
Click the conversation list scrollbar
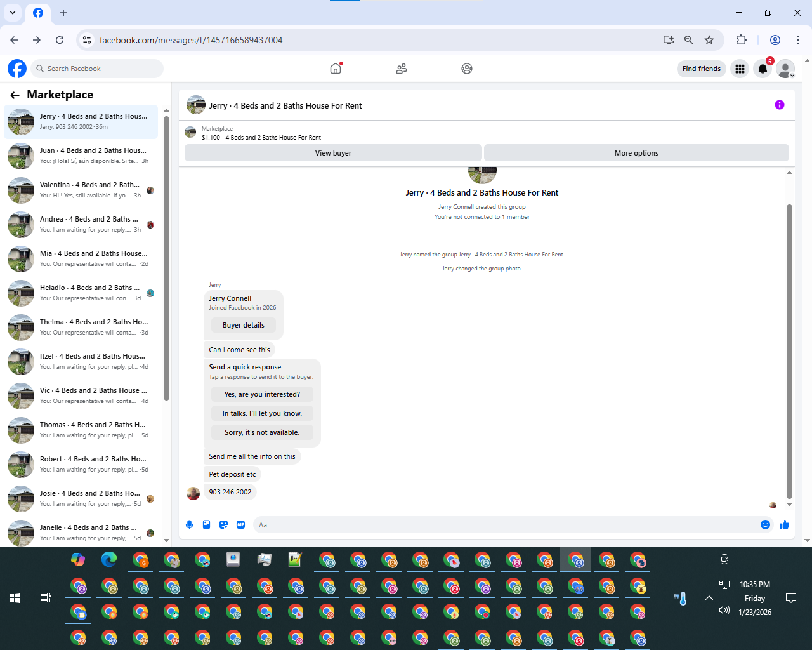point(166,258)
